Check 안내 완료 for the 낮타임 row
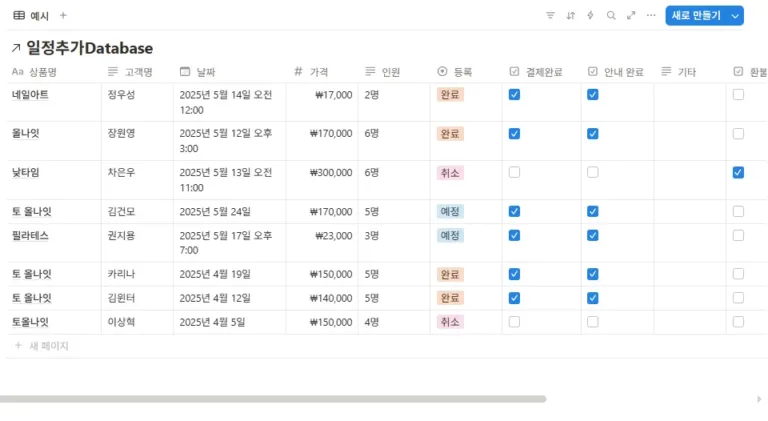Viewport: 768px width, 421px height. [x=593, y=172]
